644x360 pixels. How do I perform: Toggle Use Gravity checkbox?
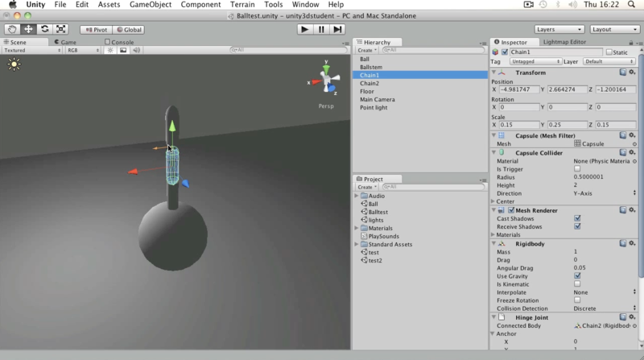click(577, 275)
